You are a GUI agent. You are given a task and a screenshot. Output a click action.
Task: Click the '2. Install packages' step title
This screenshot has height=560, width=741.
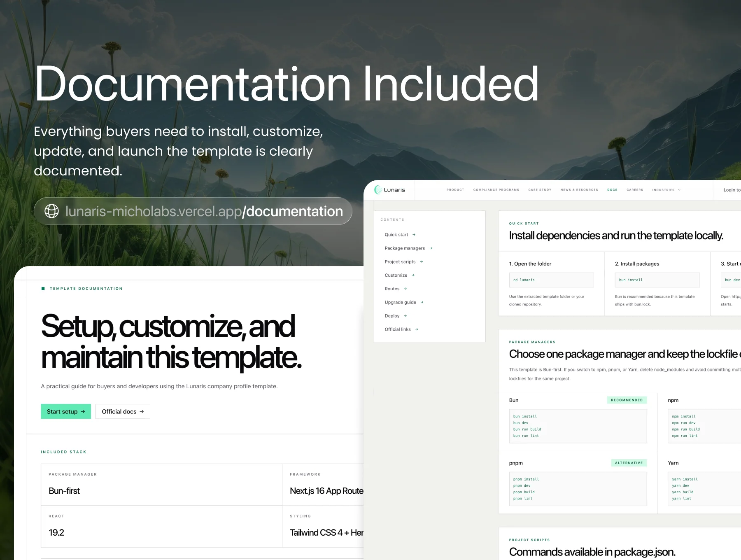click(637, 264)
